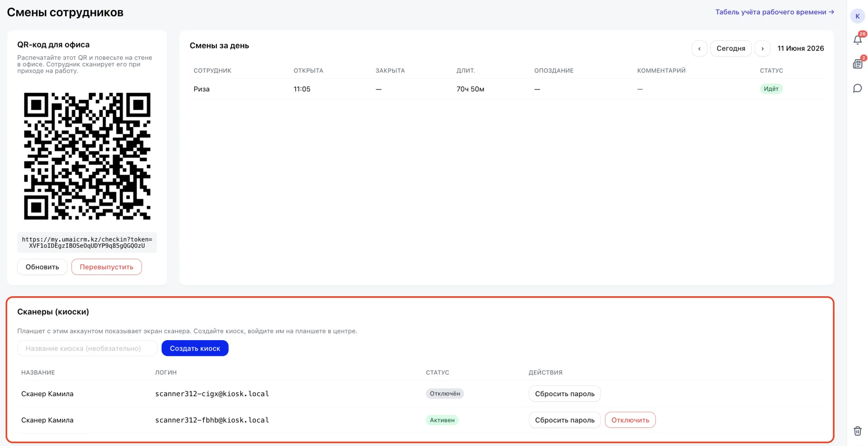
Task: Click the Перевыпустить button
Action: point(106,267)
